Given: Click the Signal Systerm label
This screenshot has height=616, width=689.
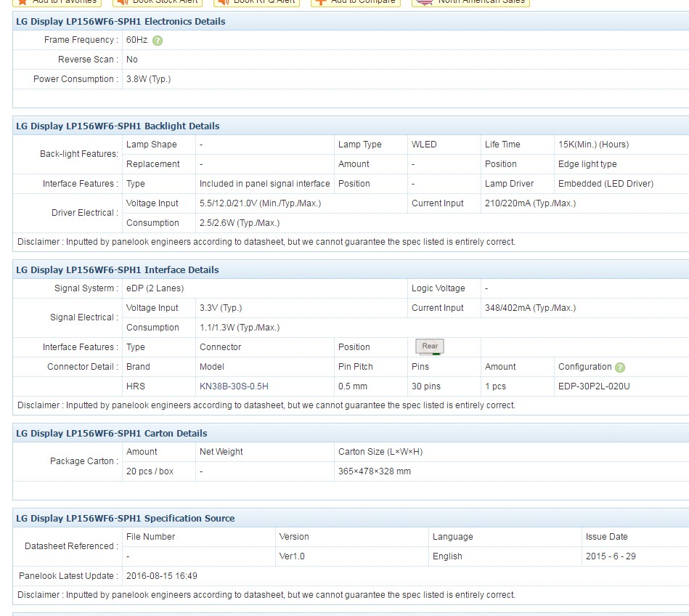Looking at the screenshot, I should (86, 288).
